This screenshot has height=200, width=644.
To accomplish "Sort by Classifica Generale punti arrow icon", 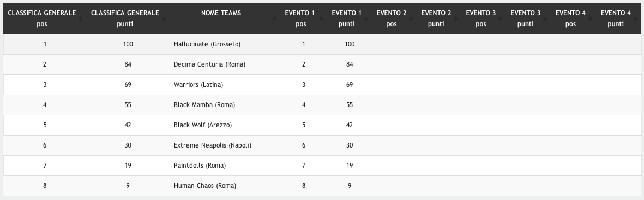I will pos(164,19).
